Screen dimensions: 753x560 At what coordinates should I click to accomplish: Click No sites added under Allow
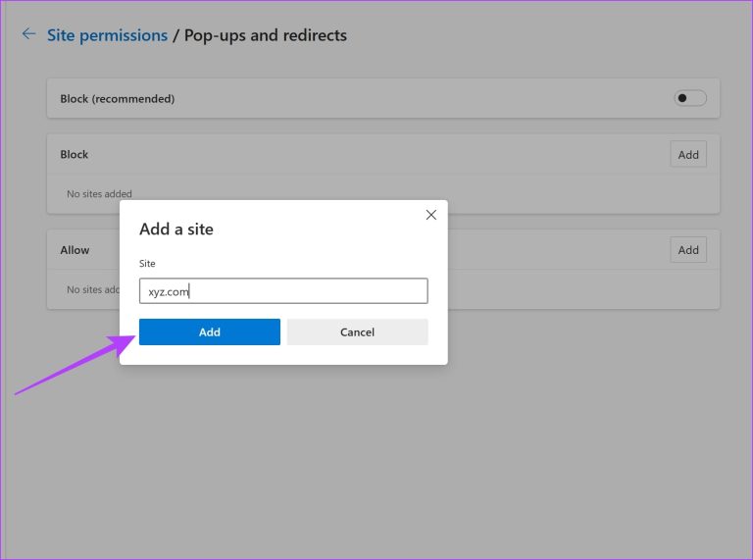pyautogui.click(x=92, y=290)
